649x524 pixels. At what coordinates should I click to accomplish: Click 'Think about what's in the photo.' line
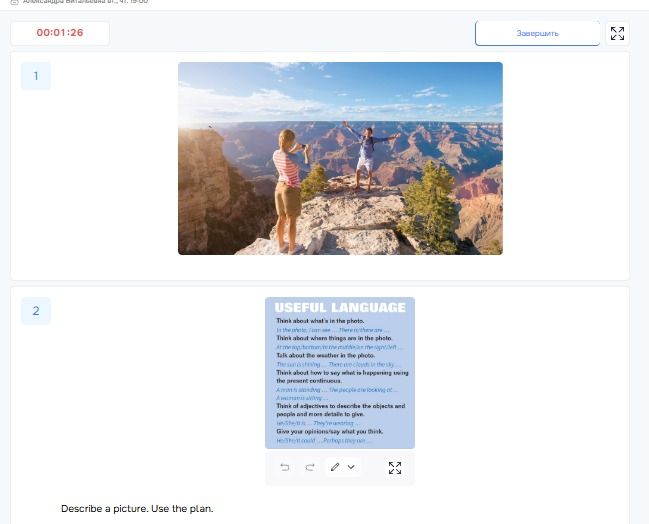coord(320,321)
